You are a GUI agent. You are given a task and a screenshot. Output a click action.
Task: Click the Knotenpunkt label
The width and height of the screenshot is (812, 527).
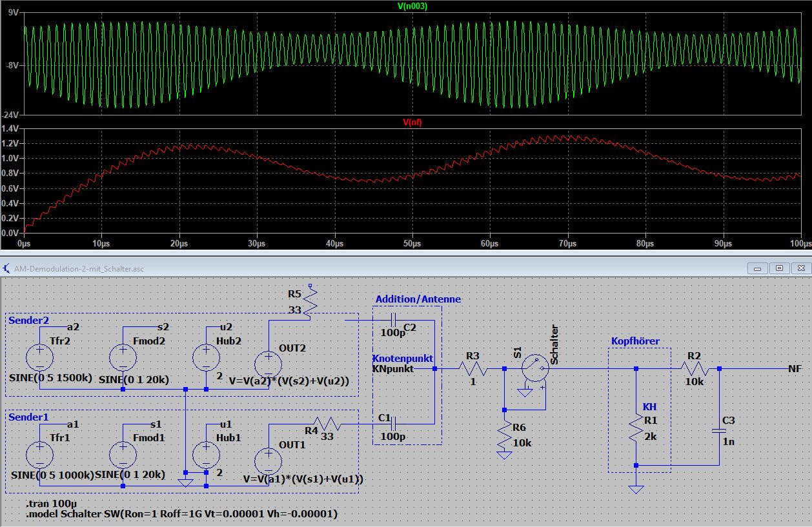coord(402,357)
